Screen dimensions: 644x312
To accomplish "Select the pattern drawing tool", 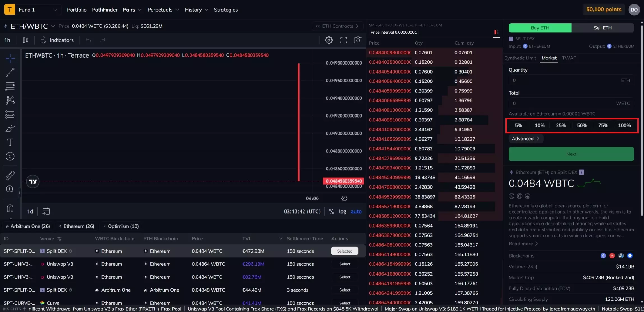I will (10, 100).
